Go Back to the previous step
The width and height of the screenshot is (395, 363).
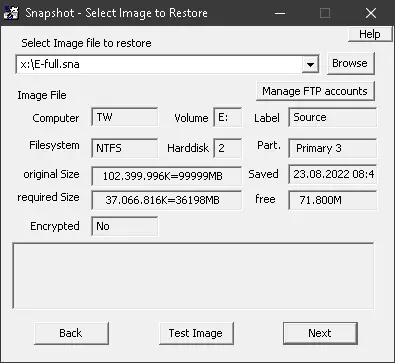pos(71,333)
